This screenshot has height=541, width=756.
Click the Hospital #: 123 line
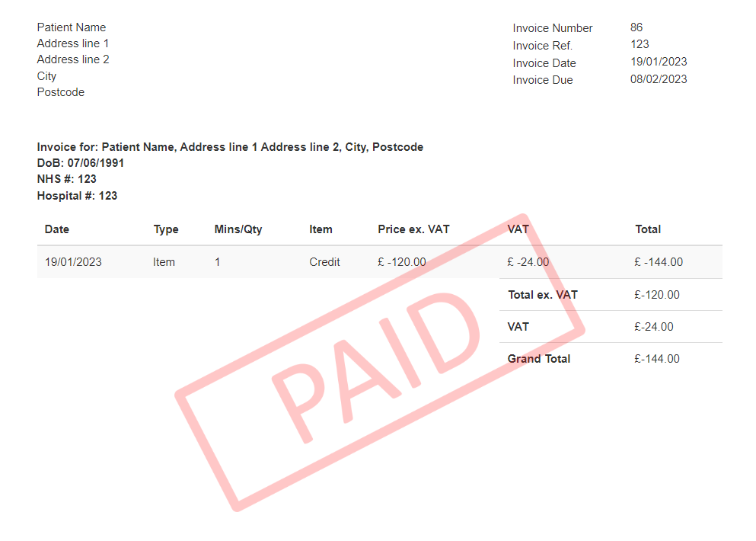click(77, 196)
